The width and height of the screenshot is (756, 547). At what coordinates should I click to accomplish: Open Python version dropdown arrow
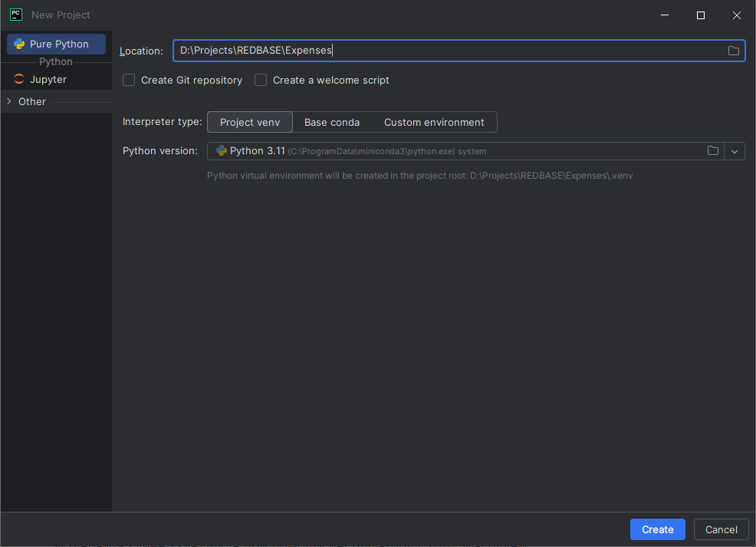click(x=735, y=151)
